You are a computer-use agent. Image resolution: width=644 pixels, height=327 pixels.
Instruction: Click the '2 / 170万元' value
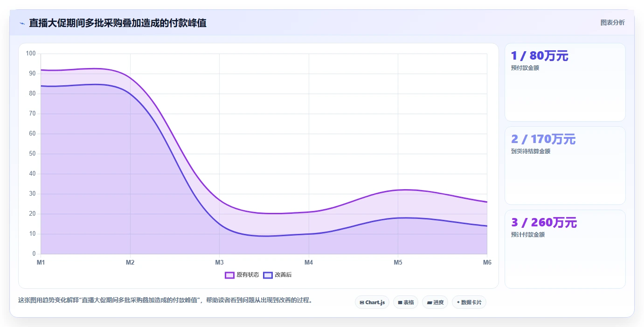tap(543, 139)
